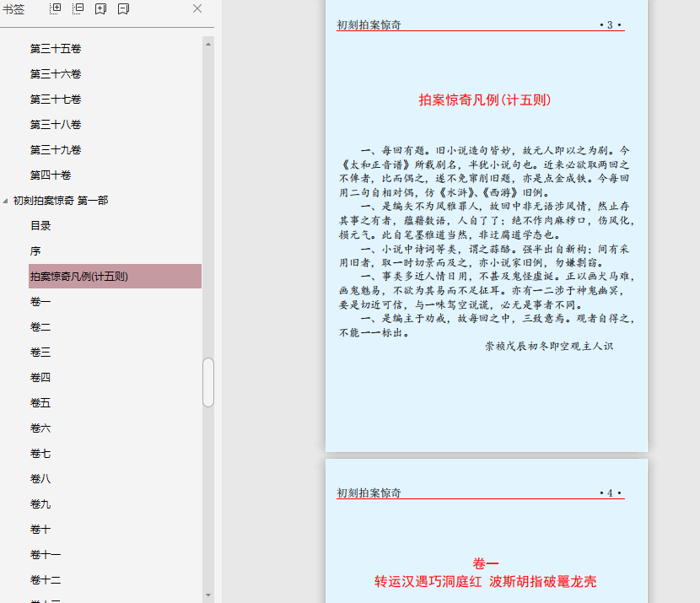Image resolution: width=700 pixels, height=603 pixels.
Task: Click the scrollbar up arrow in bookmarks
Action: (x=208, y=44)
